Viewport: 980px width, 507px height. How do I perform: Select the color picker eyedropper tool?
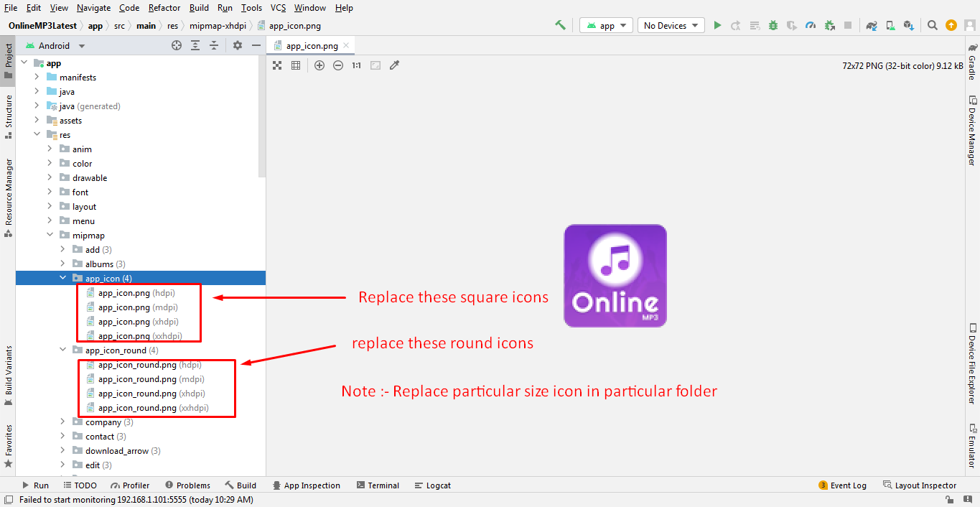(394, 65)
